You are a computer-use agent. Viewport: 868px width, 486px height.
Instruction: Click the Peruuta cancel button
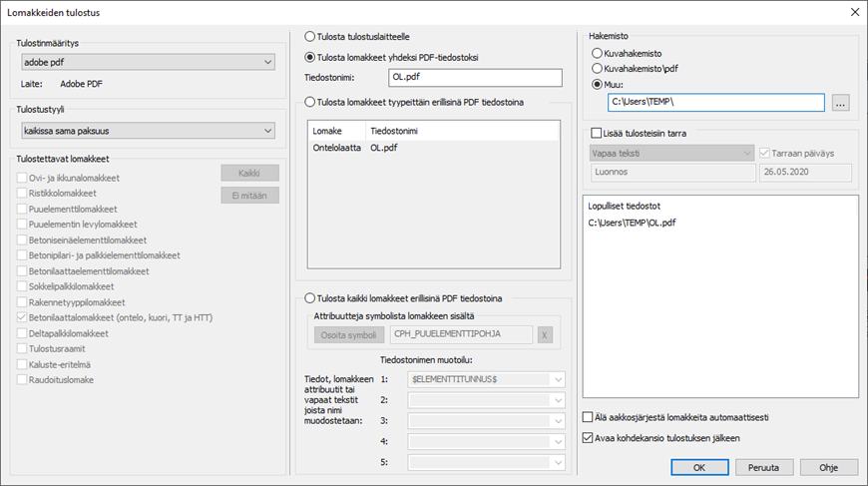764,466
